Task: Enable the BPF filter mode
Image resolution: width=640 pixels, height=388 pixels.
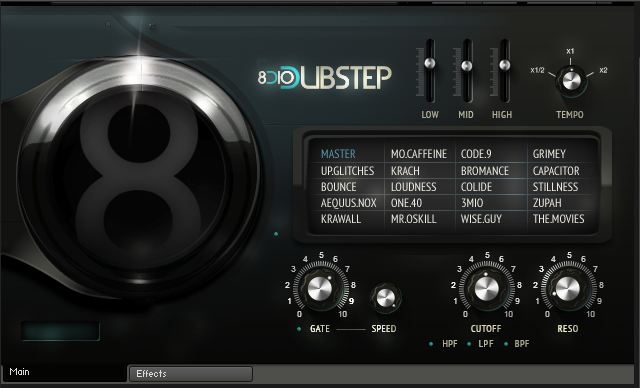Action: 506,344
